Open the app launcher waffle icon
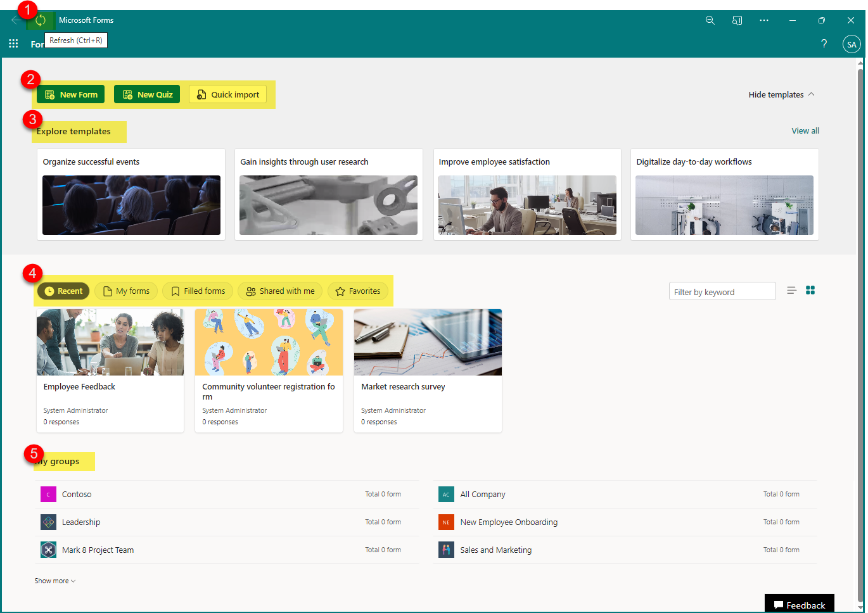Viewport: 868px width, 613px height. click(13, 43)
